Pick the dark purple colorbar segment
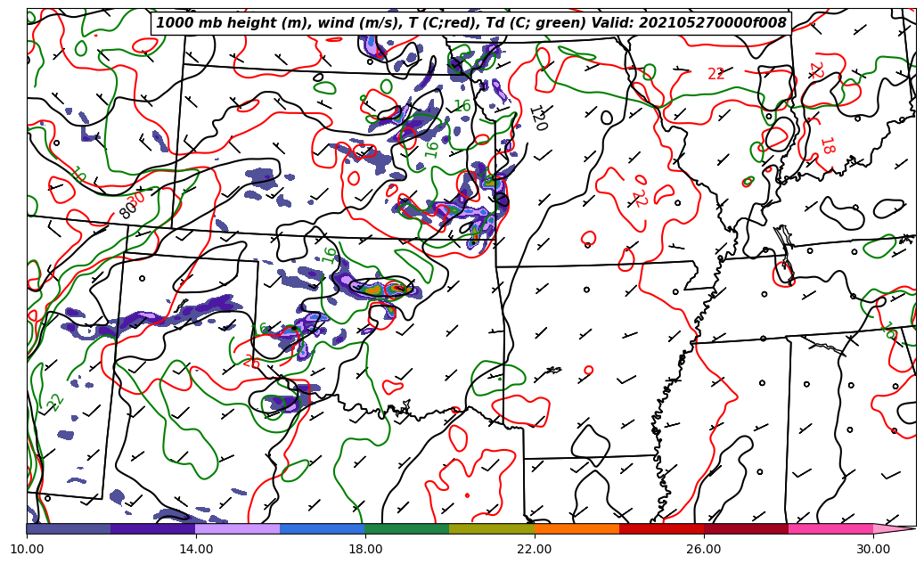The height and width of the screenshot is (564, 924). 152,528
